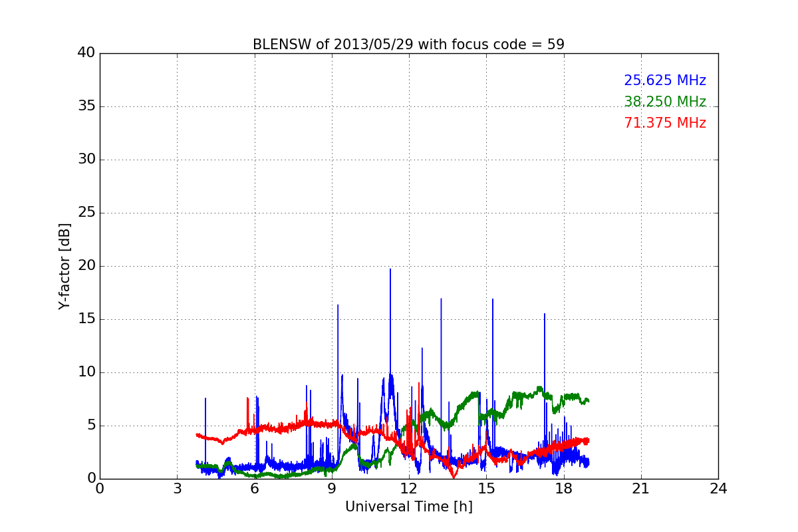Screen dimensions: 798x532
Task: Click y-axis tick label '30'
Action: [x=86, y=160]
